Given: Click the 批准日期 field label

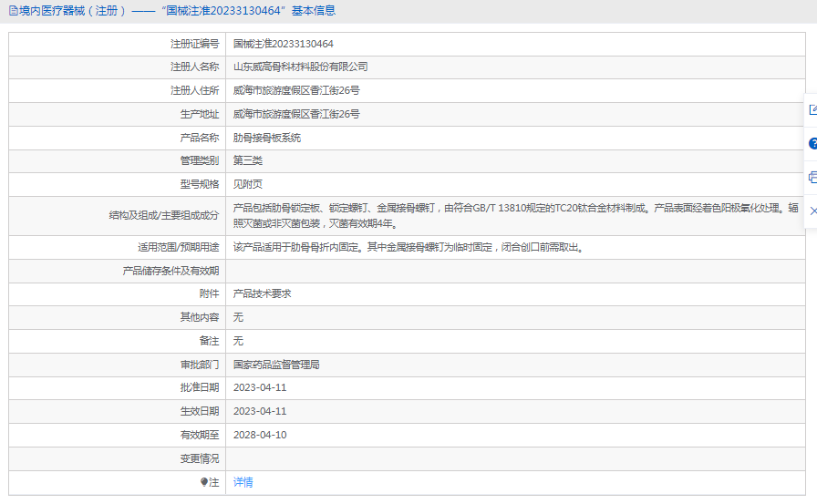Looking at the screenshot, I should pyautogui.click(x=200, y=387).
